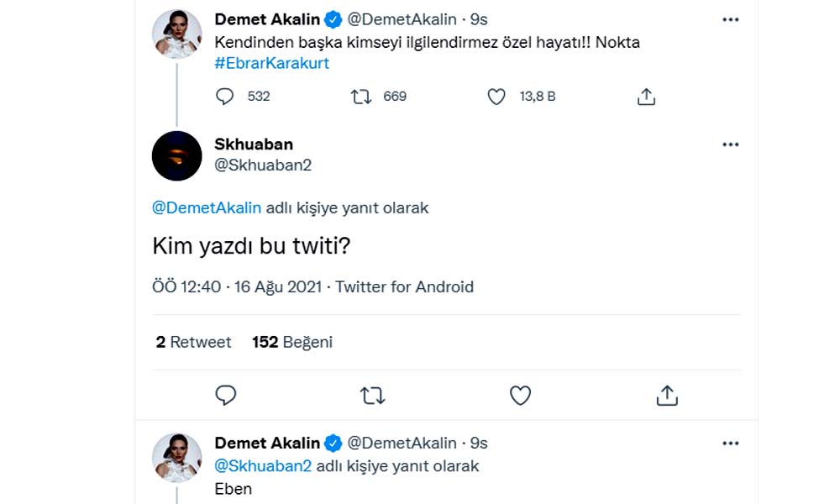Click the '152 Beğeni' likes count
This screenshot has height=504, width=840.
click(291, 342)
